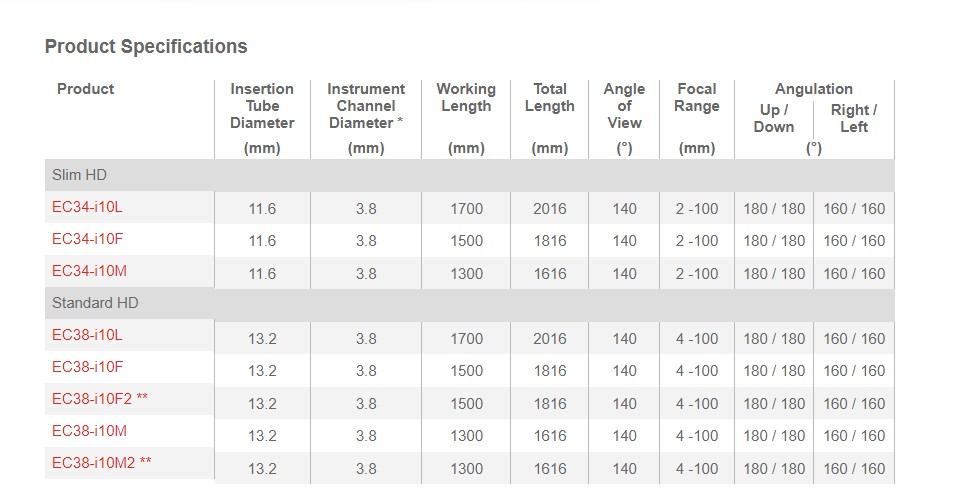This screenshot has width=958, height=488.
Task: Click the Standard HD group row
Action: point(469,304)
